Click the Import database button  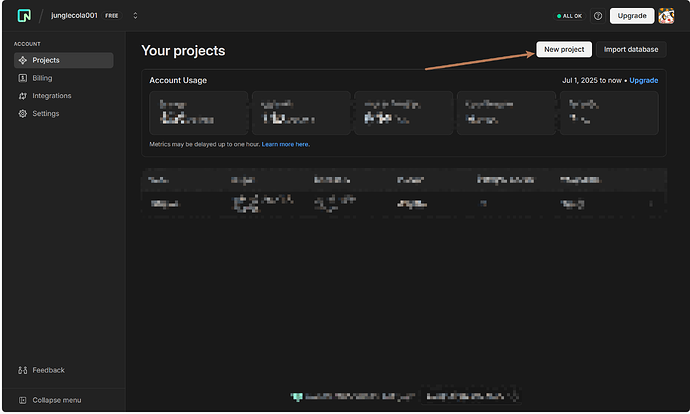(x=631, y=49)
